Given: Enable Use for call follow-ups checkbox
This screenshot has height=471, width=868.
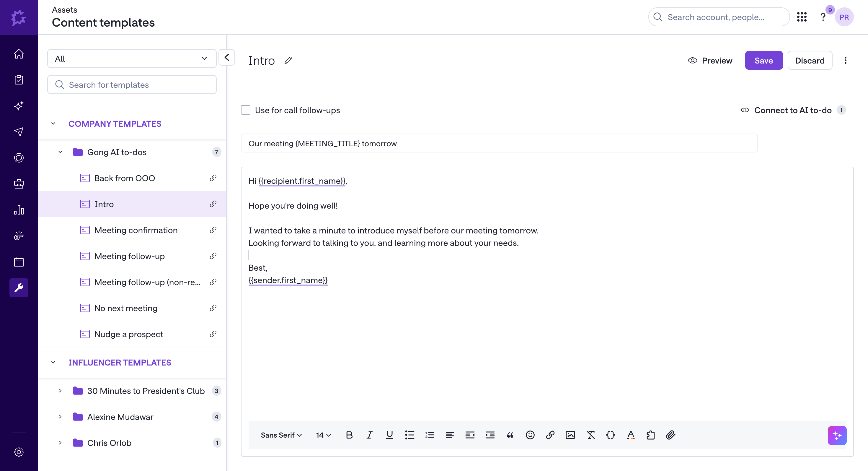Looking at the screenshot, I should pos(246,110).
